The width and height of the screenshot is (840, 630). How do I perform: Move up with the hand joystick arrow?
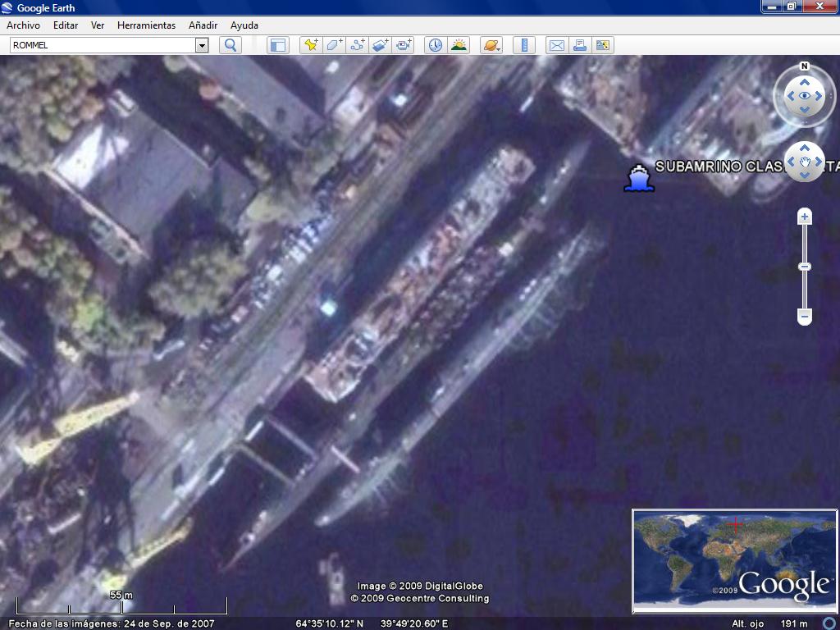click(x=804, y=148)
